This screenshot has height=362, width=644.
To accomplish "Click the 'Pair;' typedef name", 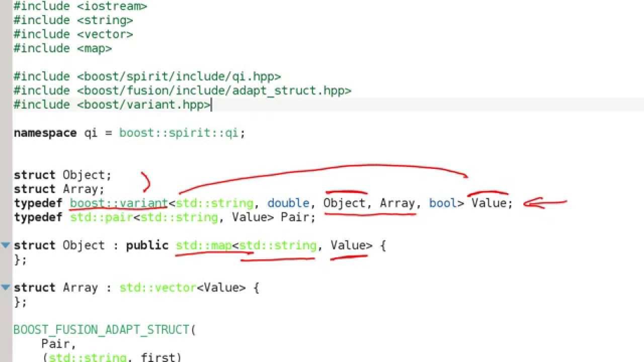I will tap(298, 217).
